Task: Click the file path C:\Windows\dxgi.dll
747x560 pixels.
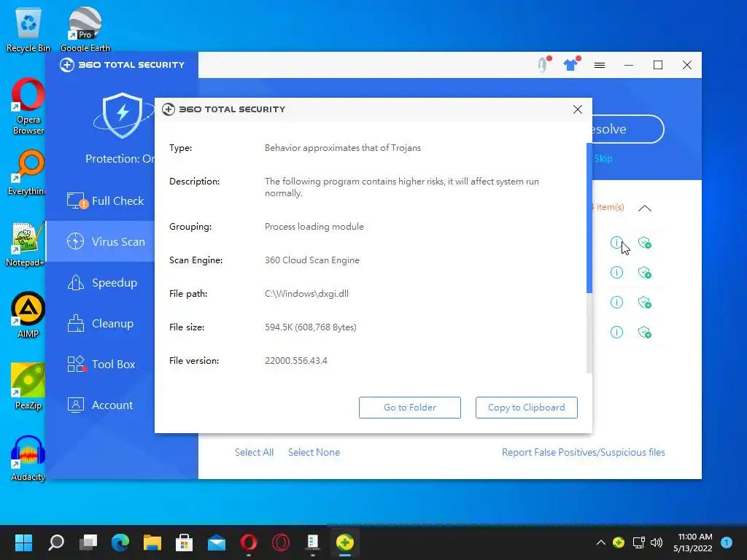Action: 306,294
